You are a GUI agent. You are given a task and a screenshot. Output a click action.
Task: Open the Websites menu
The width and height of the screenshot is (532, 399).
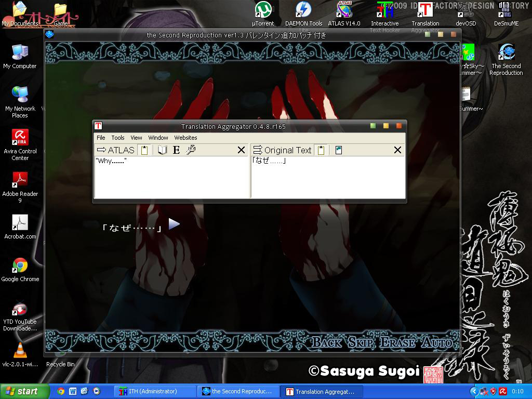(x=185, y=138)
